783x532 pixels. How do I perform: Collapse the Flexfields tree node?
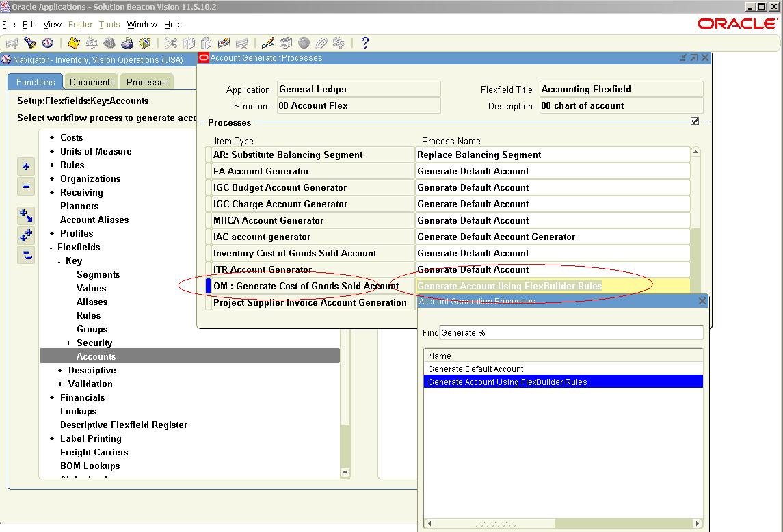pyautogui.click(x=51, y=248)
